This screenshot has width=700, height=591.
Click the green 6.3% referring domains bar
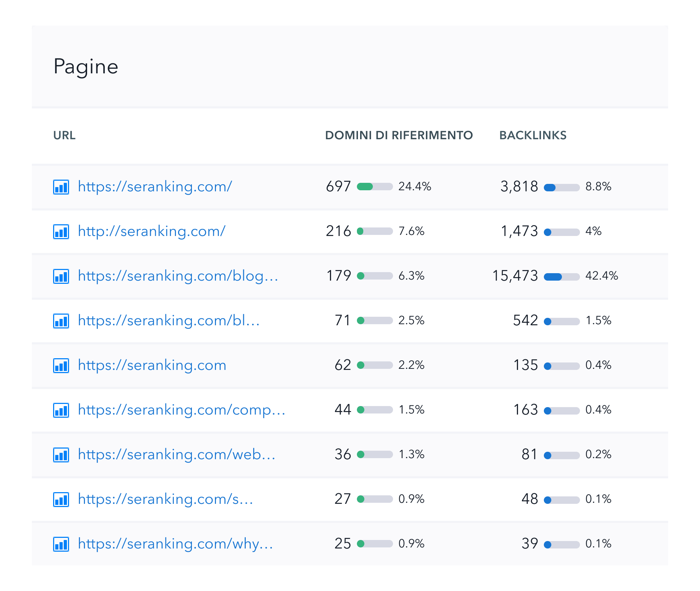375,276
